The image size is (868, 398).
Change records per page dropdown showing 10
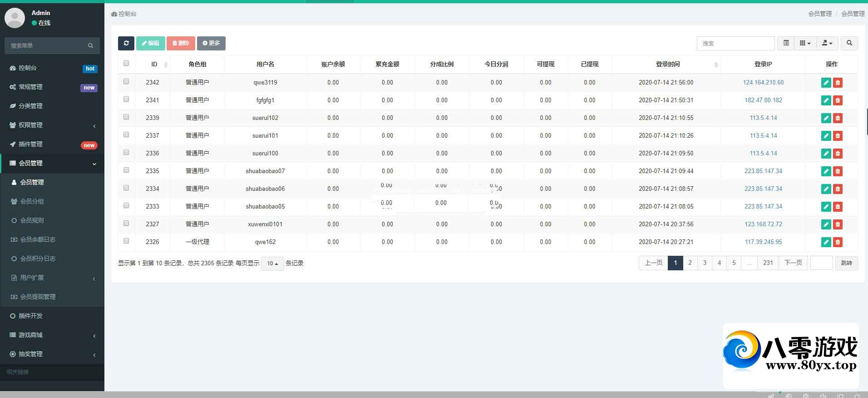click(x=272, y=264)
